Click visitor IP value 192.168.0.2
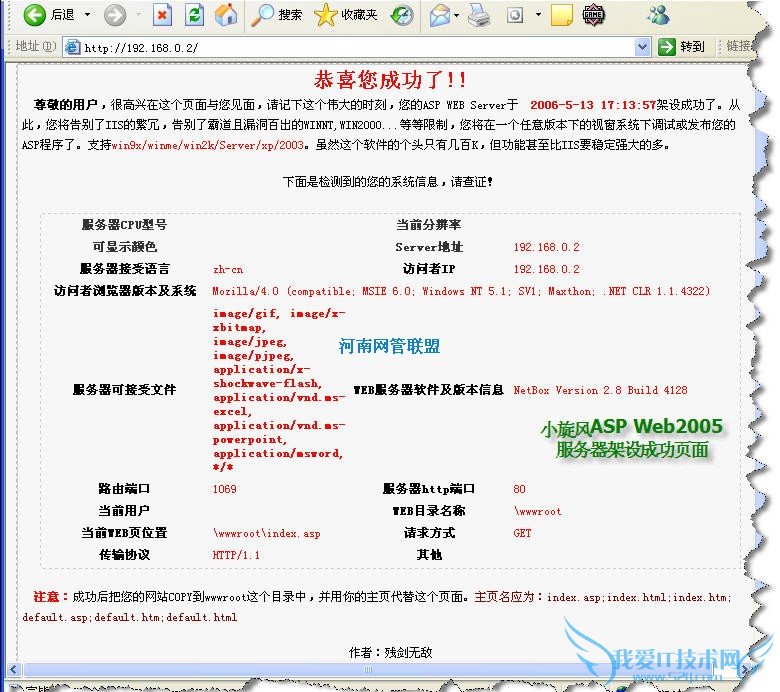Screen dimensions: 780x692 546,269
